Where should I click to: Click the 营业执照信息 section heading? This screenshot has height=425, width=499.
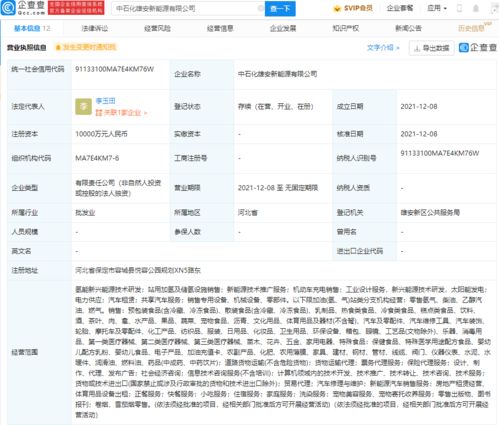click(27, 47)
